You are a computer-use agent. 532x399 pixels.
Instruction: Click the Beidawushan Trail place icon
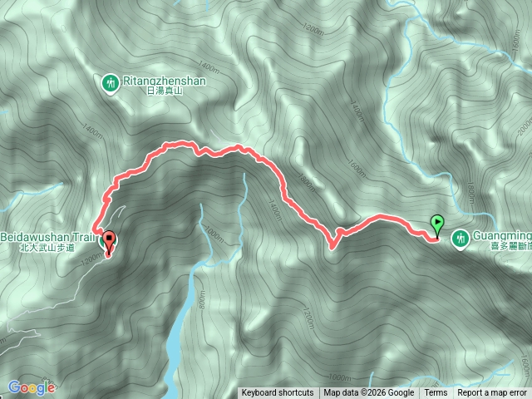tap(103, 241)
